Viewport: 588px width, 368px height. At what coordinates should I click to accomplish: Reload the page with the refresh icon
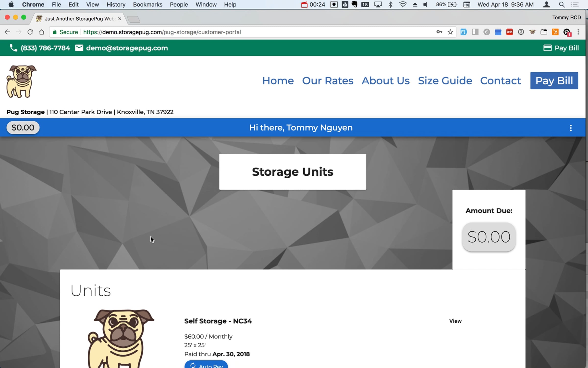[30, 32]
